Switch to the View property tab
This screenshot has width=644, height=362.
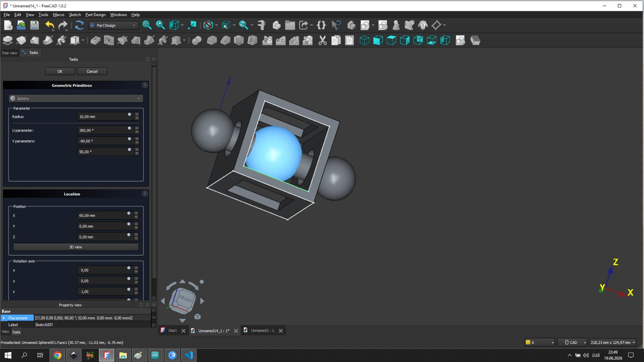(6, 332)
